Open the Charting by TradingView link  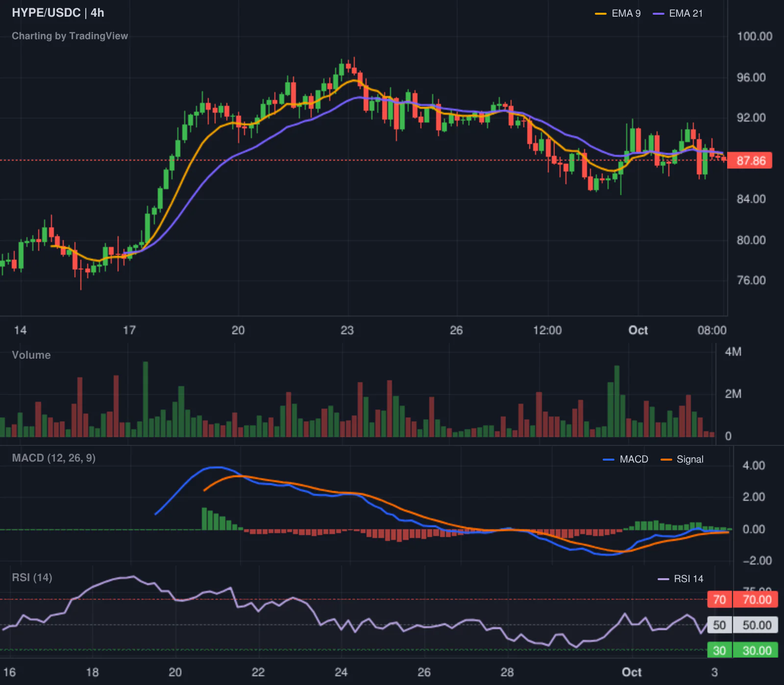pos(70,36)
